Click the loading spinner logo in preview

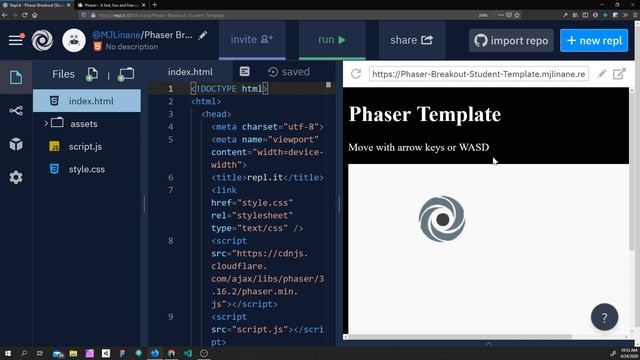(442, 219)
